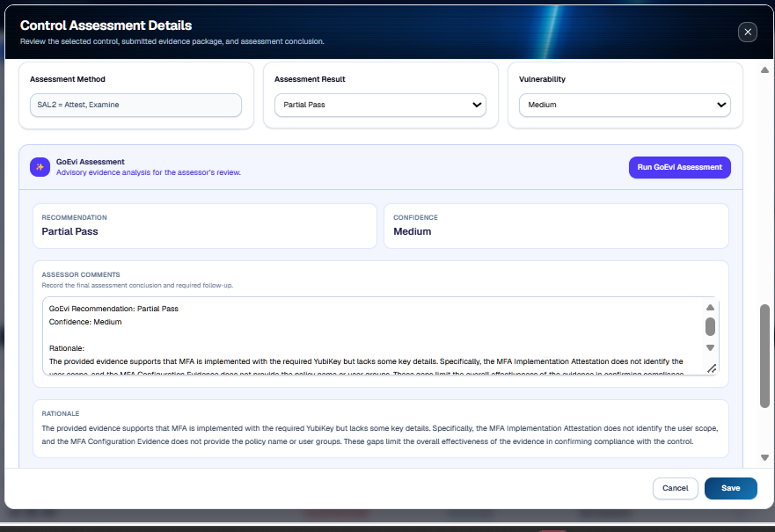Open the Assessment Result dropdown
This screenshot has width=775, height=532.
tap(380, 105)
